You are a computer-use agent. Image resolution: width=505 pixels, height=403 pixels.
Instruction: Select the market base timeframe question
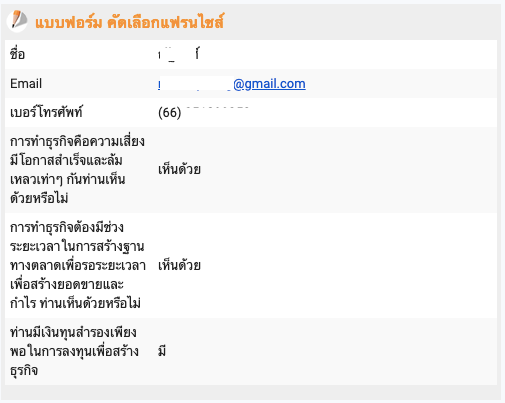[78, 265]
